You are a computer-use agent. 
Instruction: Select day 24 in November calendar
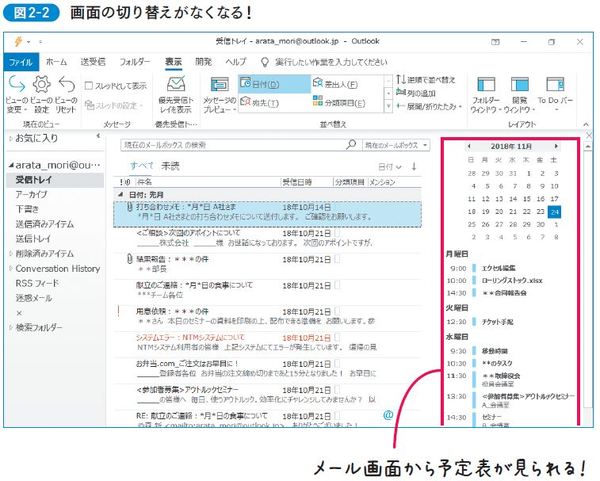[x=554, y=212]
